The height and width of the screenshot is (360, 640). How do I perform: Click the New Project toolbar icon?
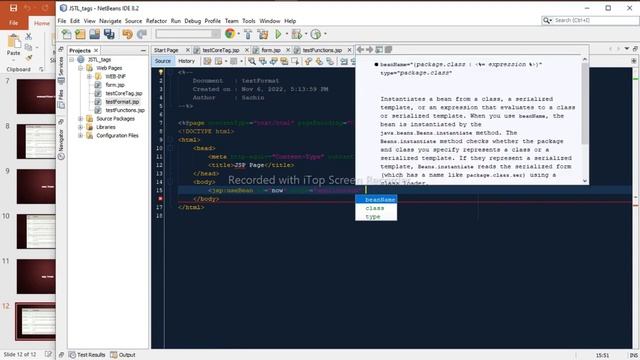(x=80, y=34)
